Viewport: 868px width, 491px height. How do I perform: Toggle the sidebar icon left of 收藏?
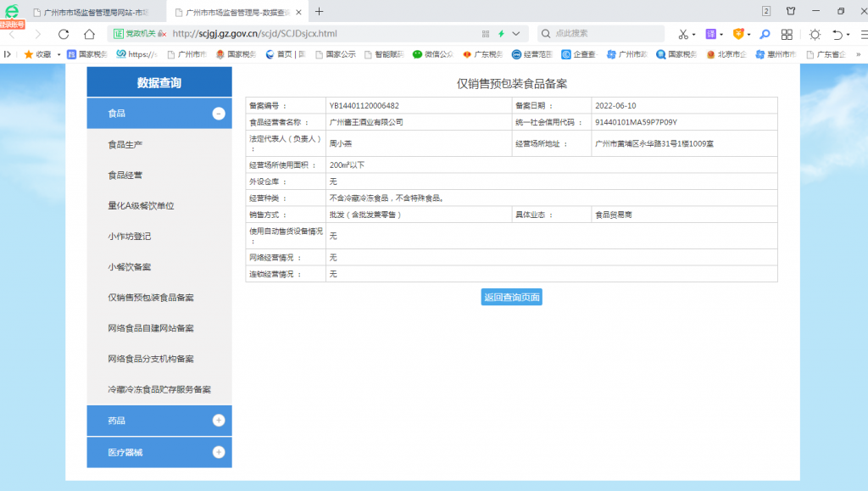7,54
